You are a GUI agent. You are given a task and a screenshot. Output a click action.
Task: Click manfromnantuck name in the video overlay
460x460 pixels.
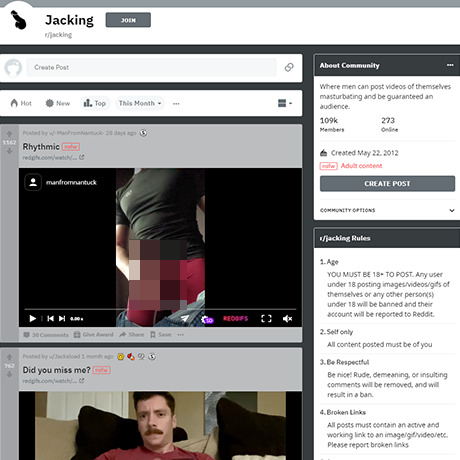(x=71, y=182)
